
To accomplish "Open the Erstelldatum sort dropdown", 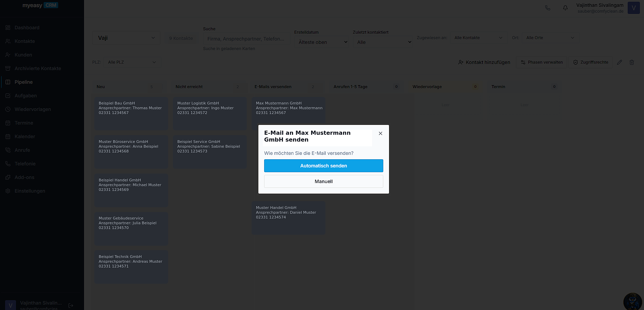I will point(322,42).
